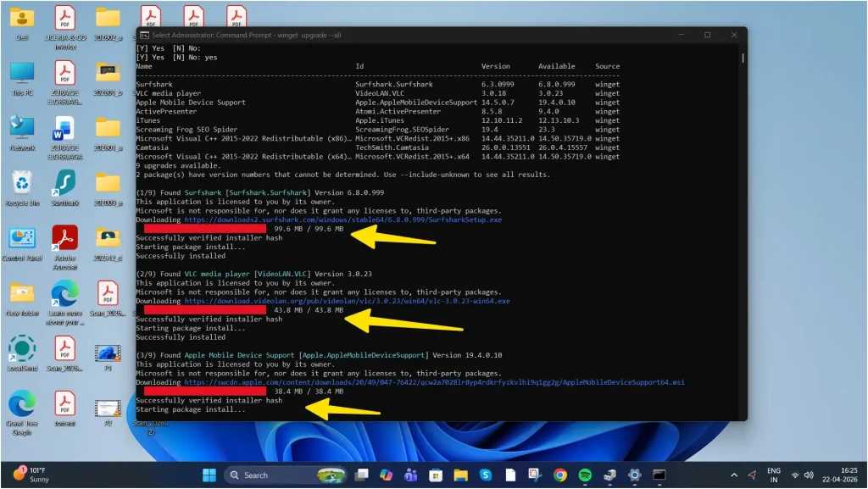Viewport: 868px width, 489px height.
Task: Select the Control Panel desktop icon
Action: coord(22,244)
